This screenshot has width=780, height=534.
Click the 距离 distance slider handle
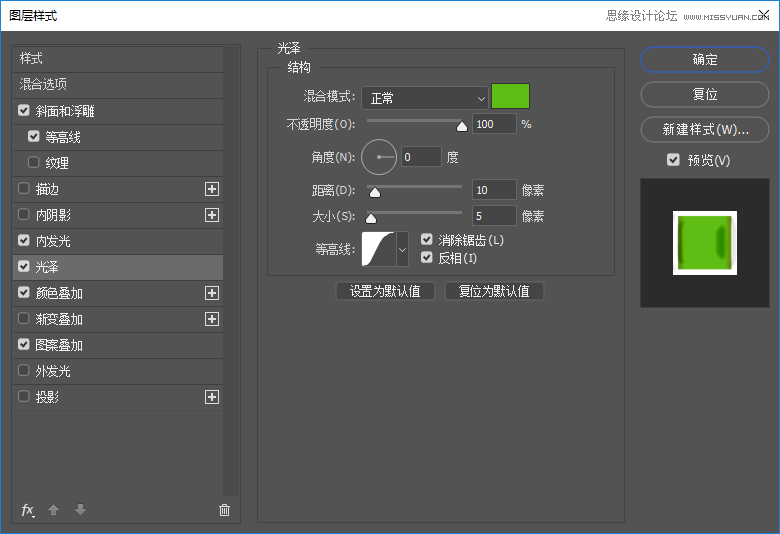(375, 193)
